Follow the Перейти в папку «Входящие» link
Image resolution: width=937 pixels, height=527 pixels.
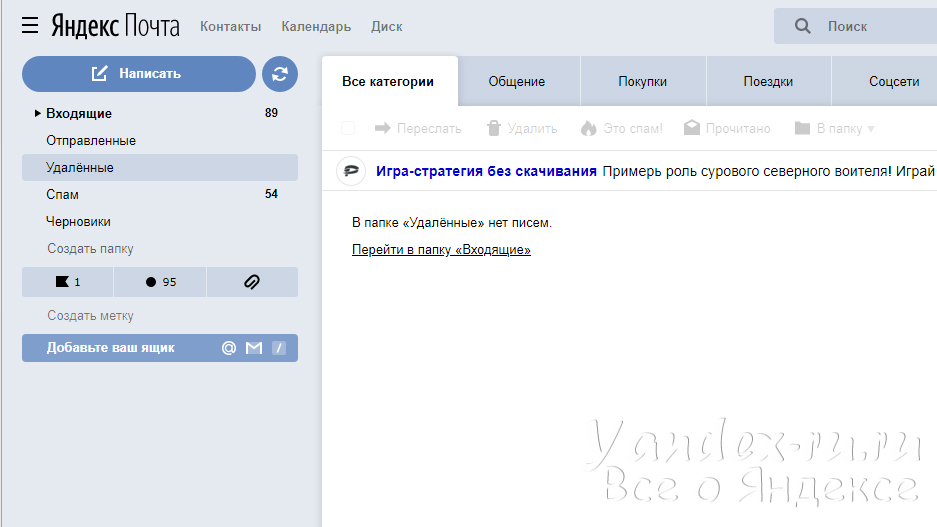coord(441,250)
